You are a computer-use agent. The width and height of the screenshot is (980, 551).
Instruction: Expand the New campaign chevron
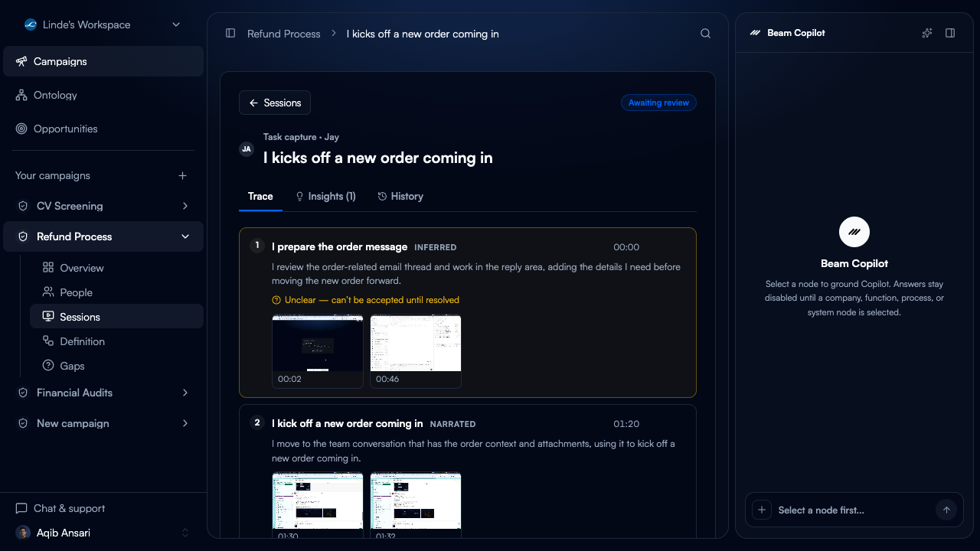185,423
